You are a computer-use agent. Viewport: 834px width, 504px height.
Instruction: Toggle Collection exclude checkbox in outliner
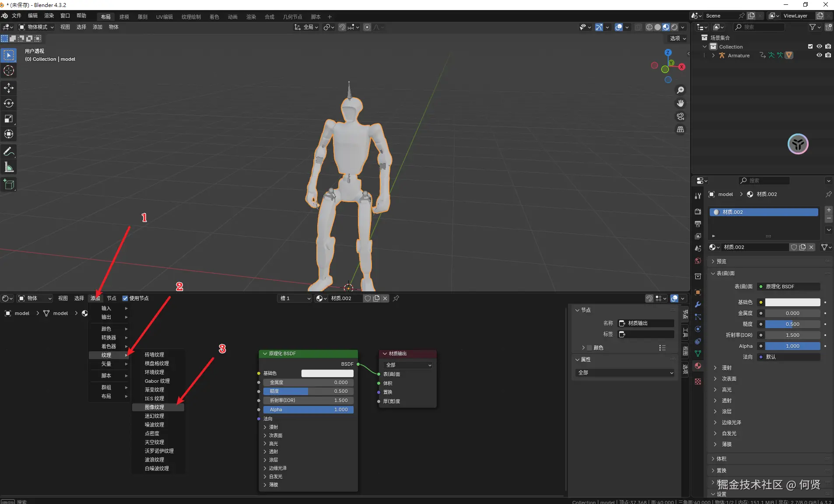click(x=810, y=47)
